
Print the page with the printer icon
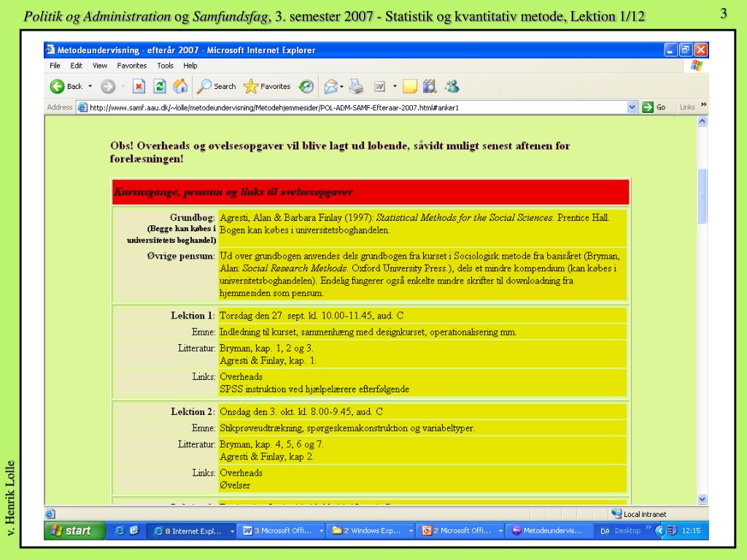coord(356,86)
